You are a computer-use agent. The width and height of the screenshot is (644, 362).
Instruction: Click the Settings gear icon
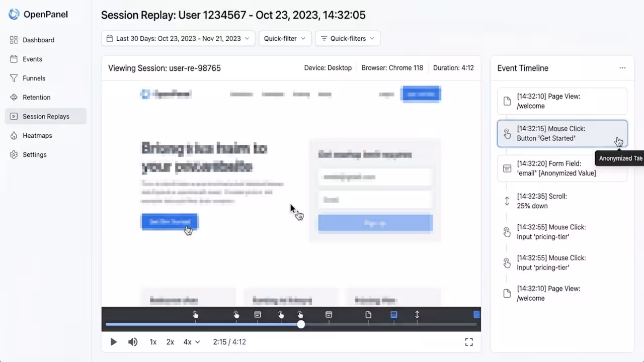pos(14,154)
